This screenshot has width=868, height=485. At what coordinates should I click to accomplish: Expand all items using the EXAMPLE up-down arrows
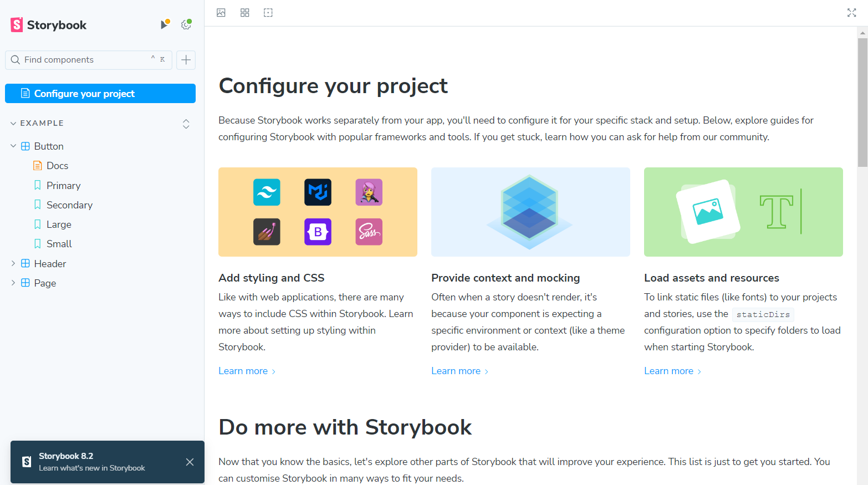(x=186, y=124)
